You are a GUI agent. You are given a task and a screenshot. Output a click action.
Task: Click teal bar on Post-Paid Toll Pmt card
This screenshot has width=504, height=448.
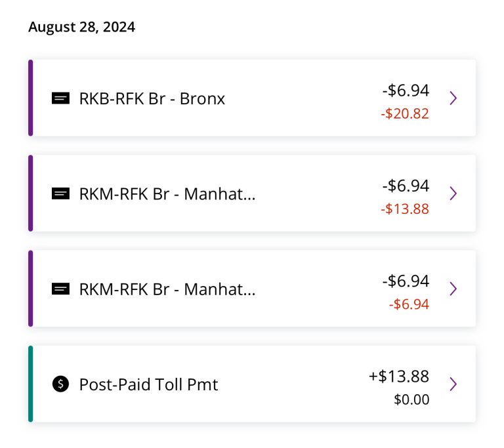point(31,384)
